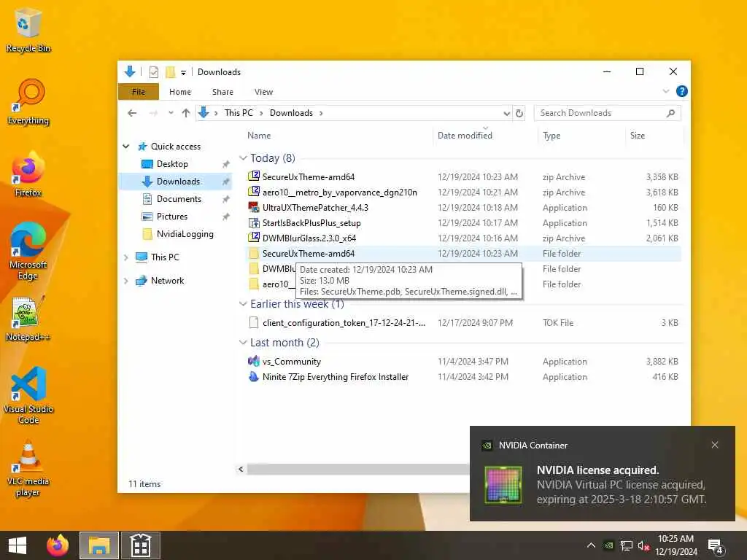Open NVIDIA tray icon in taskbar
Screen dimensions: 747x560
608,545
